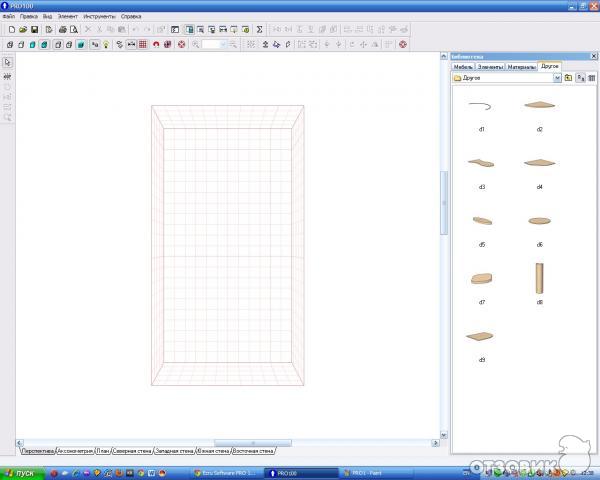
Task: Open the Другое folder dropdown in library
Action: 555,77
